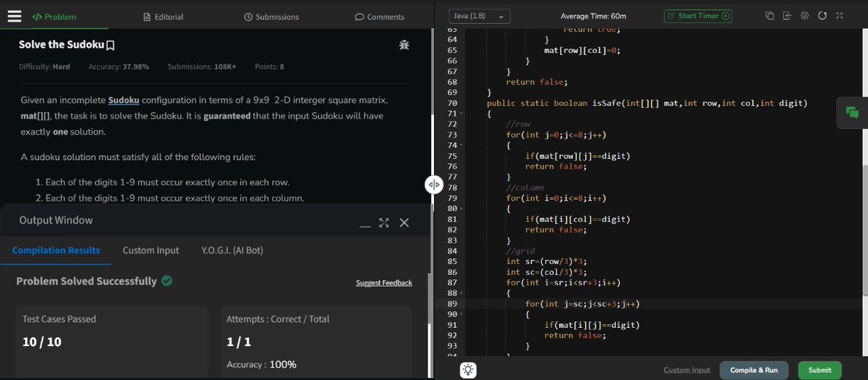The height and width of the screenshot is (380, 868).
Task: Click the 'Accuracy : 100%' result text
Action: [x=261, y=365]
